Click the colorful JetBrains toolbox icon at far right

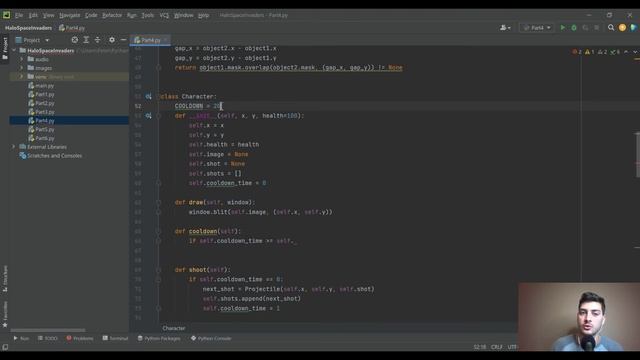point(633,28)
